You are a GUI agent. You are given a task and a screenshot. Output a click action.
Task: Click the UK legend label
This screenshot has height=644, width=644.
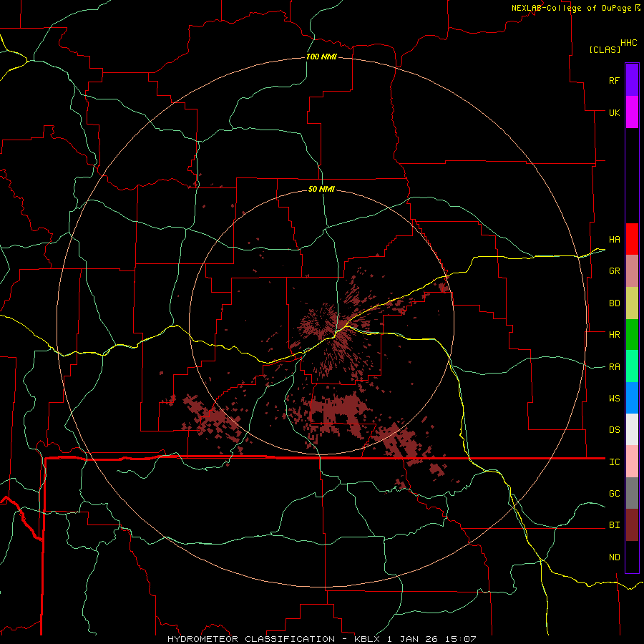pos(615,113)
